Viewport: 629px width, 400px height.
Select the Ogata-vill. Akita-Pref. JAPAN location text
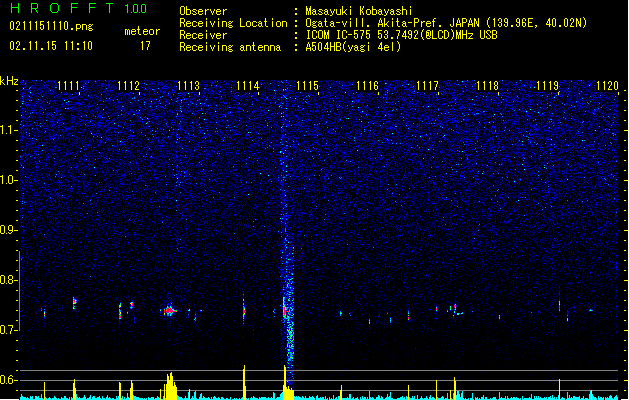[446, 23]
